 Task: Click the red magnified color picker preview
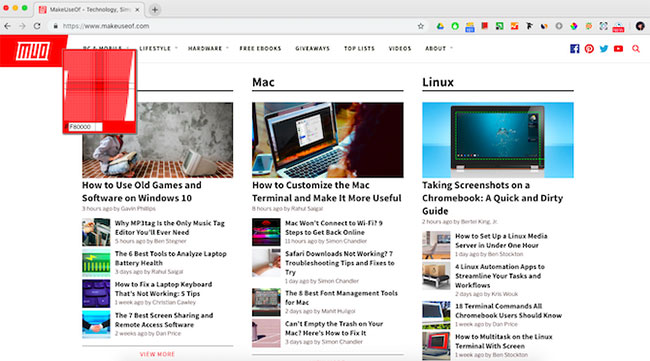pos(99,86)
